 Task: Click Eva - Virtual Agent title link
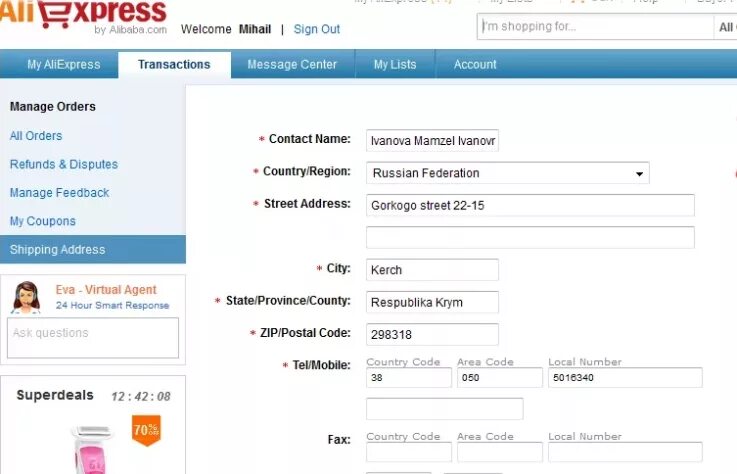point(106,290)
